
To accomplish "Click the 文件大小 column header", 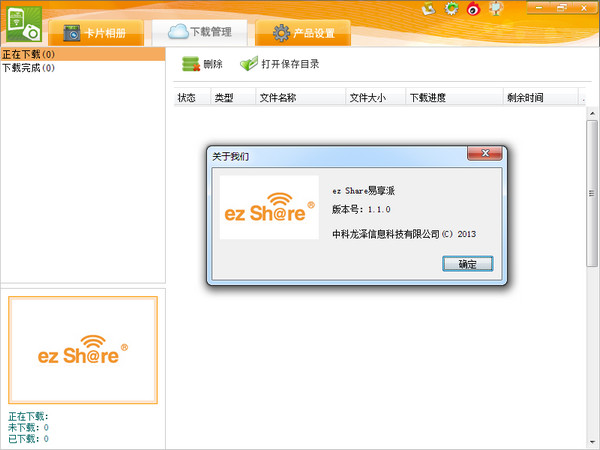I will point(376,98).
